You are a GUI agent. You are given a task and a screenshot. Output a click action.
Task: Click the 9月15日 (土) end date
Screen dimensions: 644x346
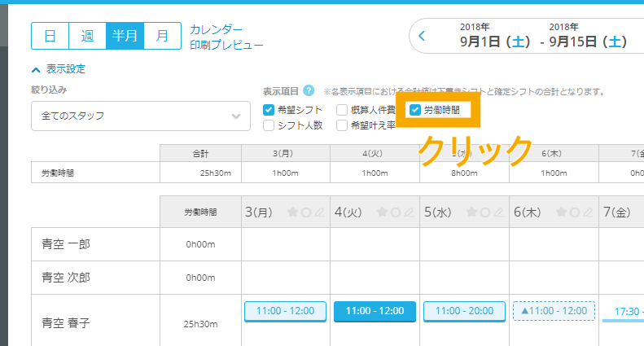588,42
